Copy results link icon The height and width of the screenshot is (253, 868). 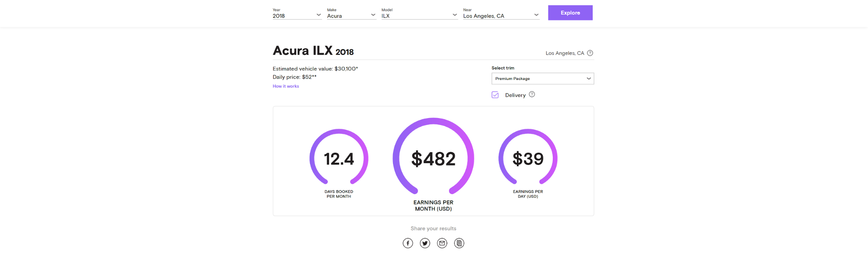point(459,243)
